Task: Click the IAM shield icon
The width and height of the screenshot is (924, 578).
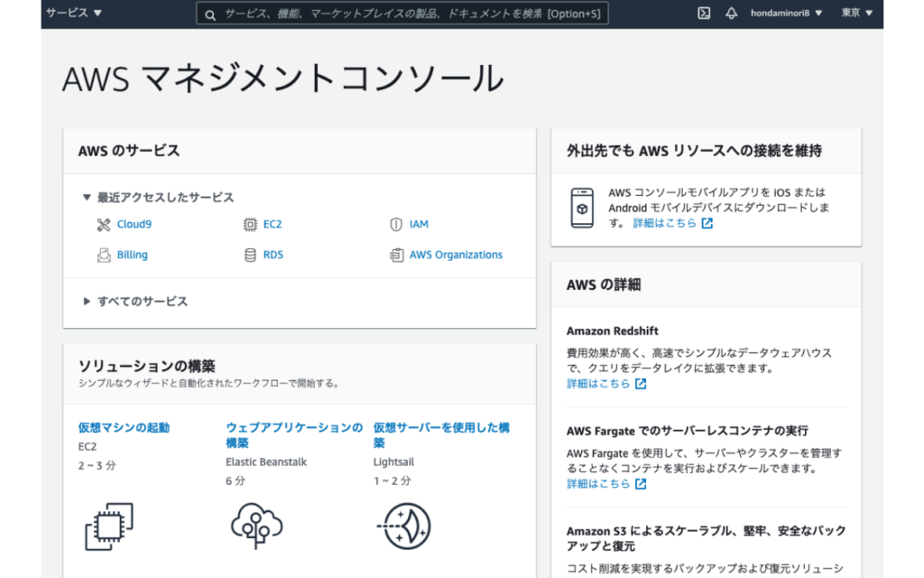Action: 396,225
